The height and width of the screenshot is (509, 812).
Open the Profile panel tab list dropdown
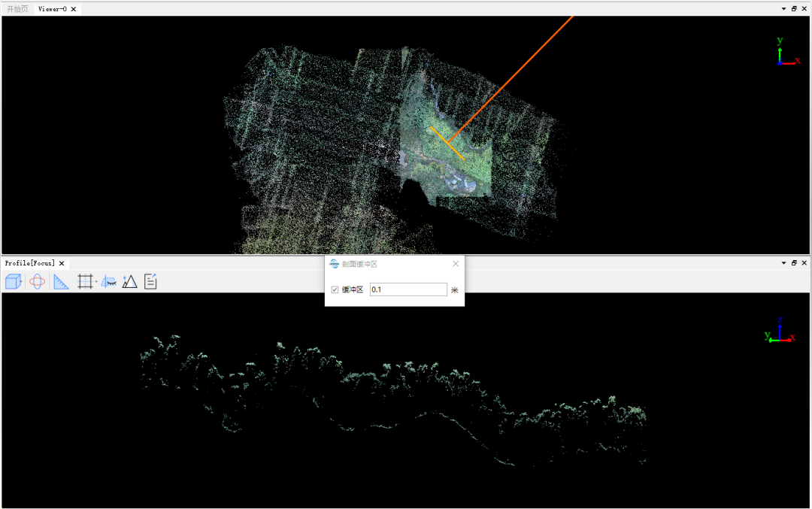pyautogui.click(x=783, y=263)
